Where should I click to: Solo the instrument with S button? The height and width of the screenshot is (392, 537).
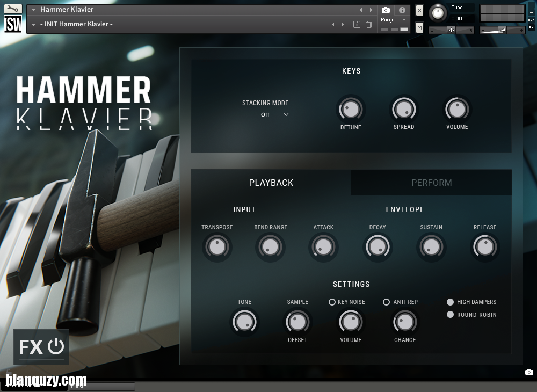419,11
